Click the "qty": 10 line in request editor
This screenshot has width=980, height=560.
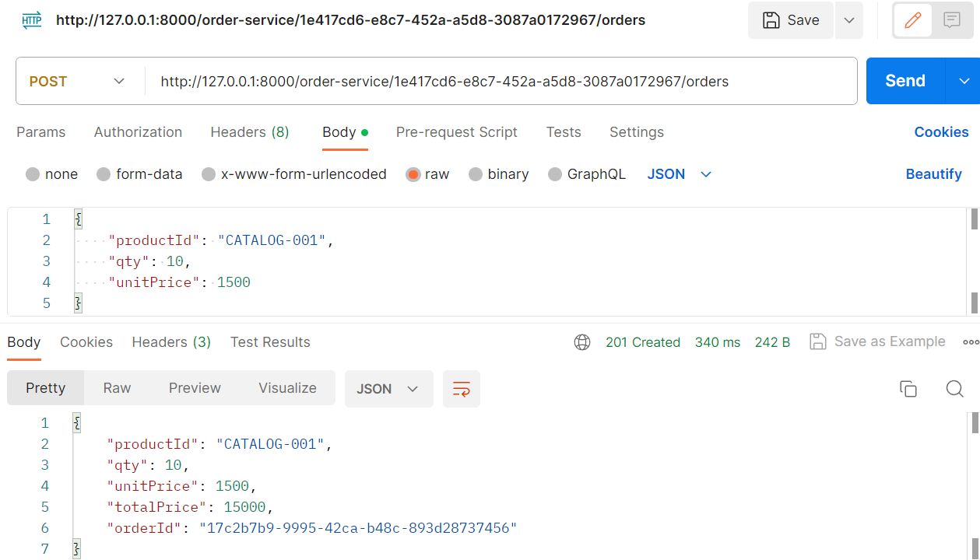coord(149,261)
